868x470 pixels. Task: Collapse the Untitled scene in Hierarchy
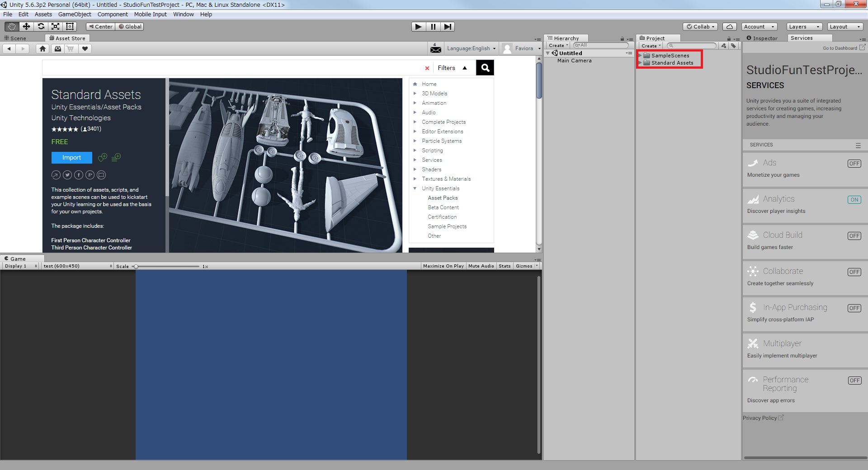548,53
